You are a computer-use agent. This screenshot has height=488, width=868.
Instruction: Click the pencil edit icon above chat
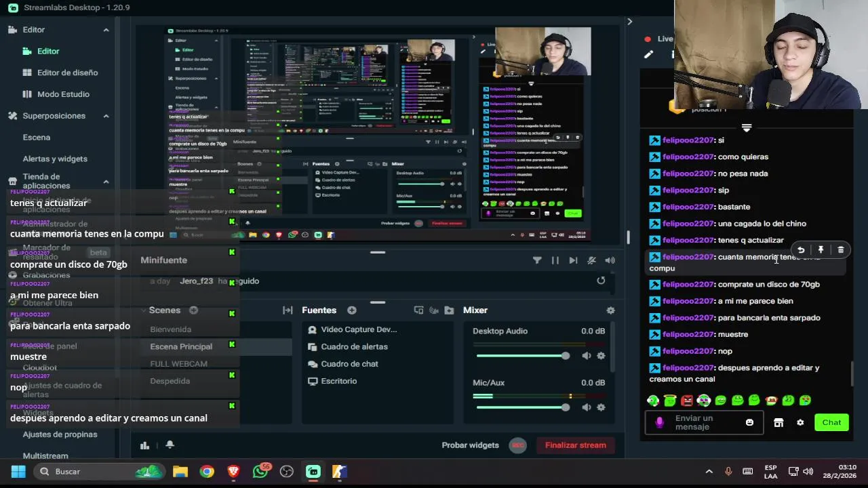[x=649, y=54]
